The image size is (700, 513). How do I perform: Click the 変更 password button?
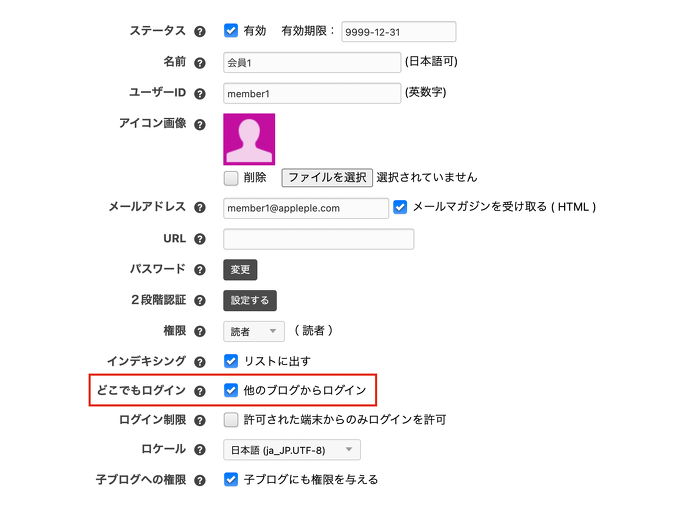click(x=240, y=270)
